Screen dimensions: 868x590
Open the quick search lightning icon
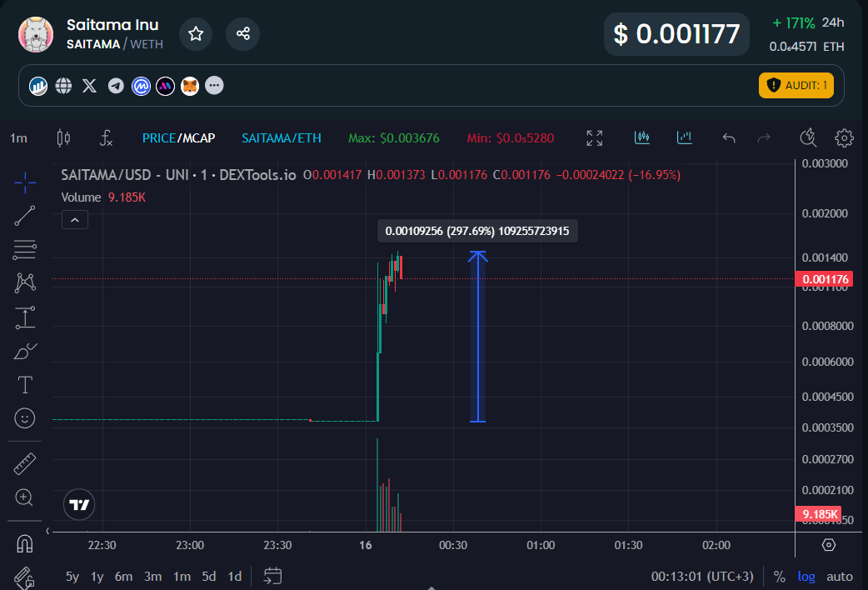coord(808,138)
